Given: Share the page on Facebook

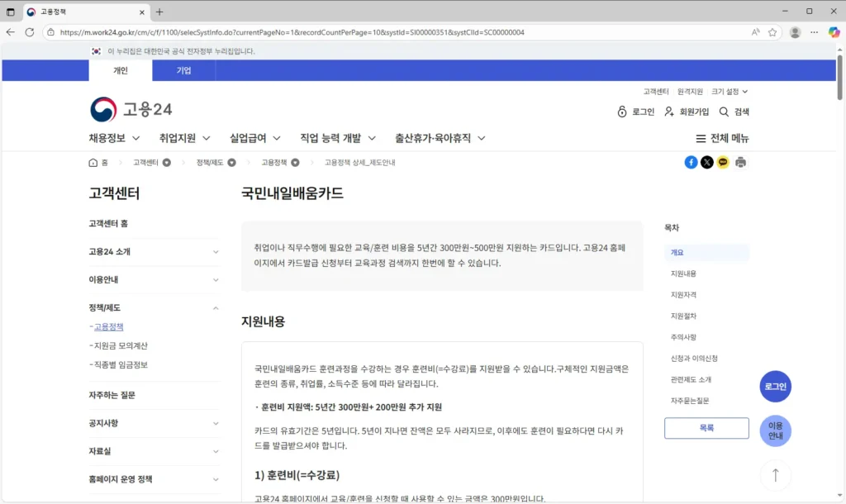Looking at the screenshot, I should click(x=691, y=162).
